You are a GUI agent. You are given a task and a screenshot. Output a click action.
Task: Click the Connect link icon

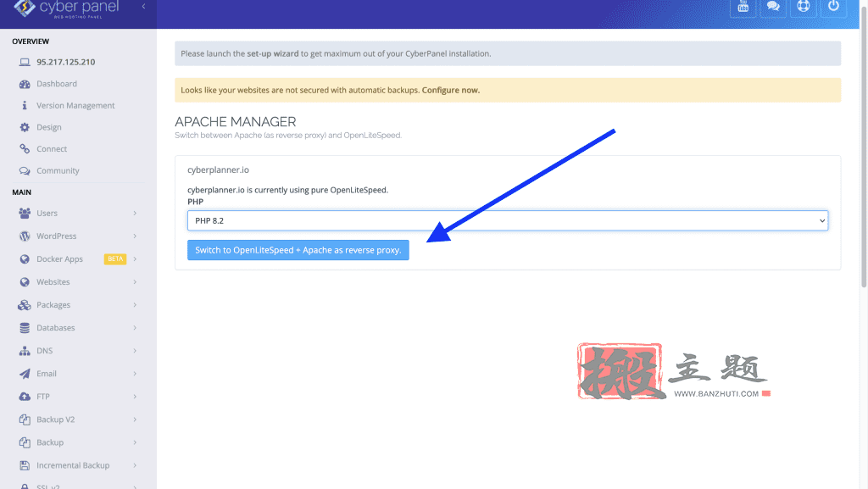tap(25, 149)
